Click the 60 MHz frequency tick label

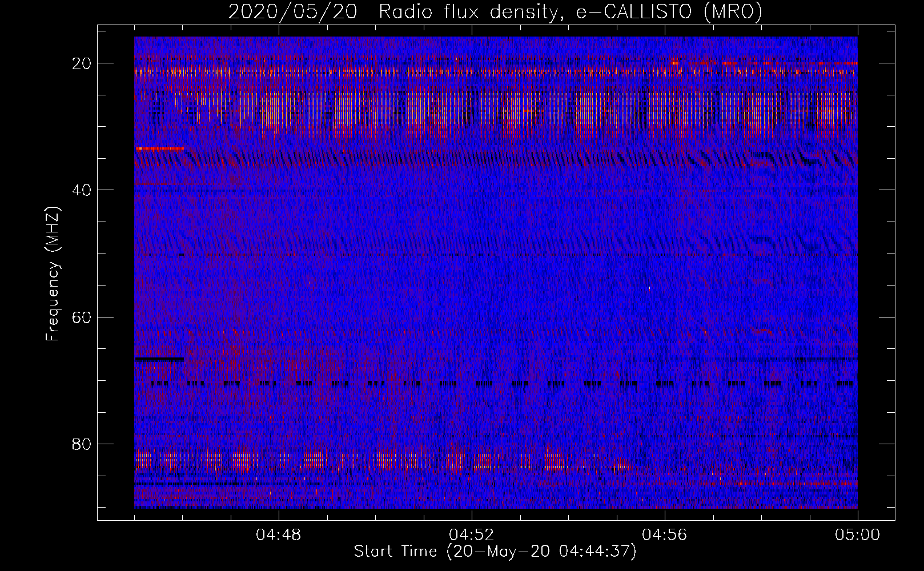[x=82, y=317]
